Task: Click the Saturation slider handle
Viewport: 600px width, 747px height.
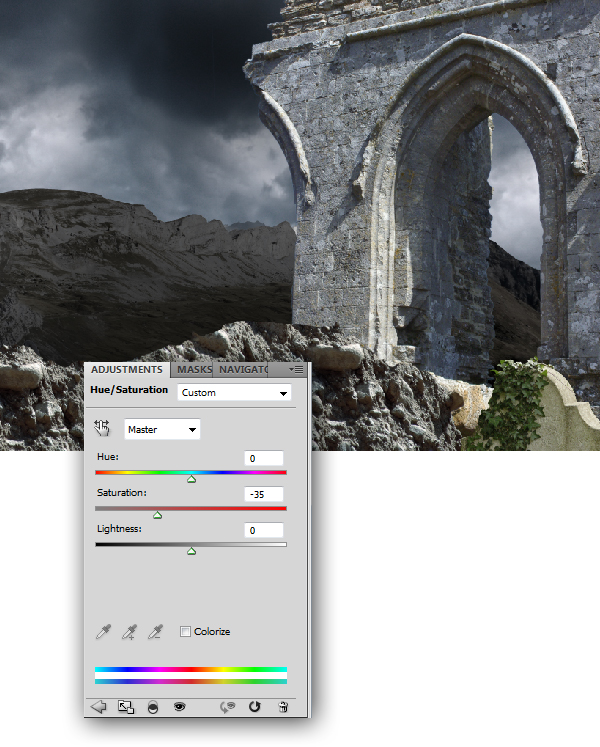Action: click(x=157, y=515)
